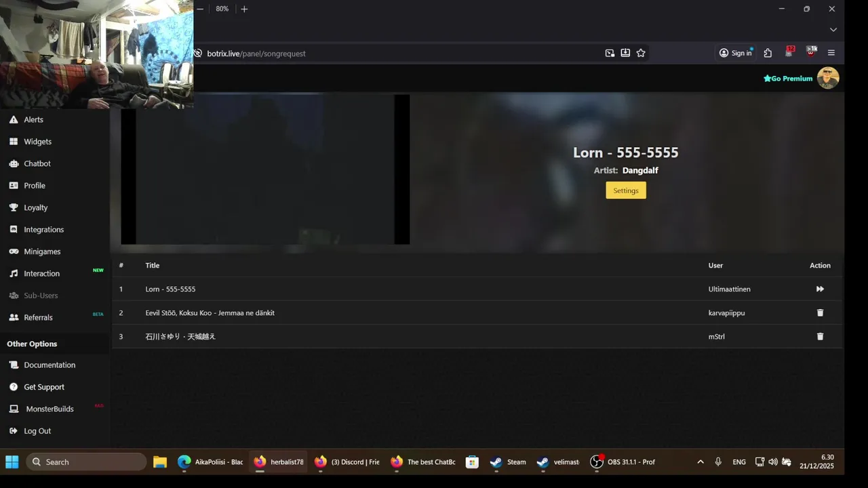Zoom out with the minus button
The image size is (868, 488).
(200, 9)
